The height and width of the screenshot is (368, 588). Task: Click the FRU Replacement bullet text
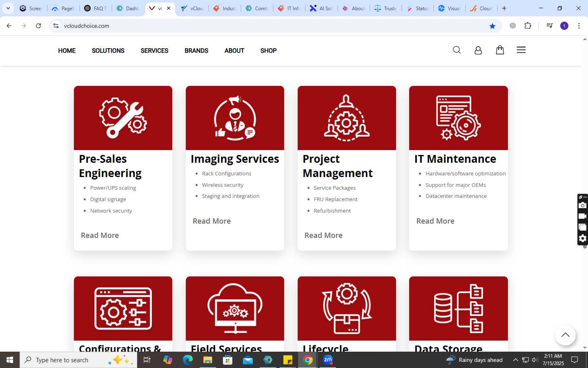(336, 199)
